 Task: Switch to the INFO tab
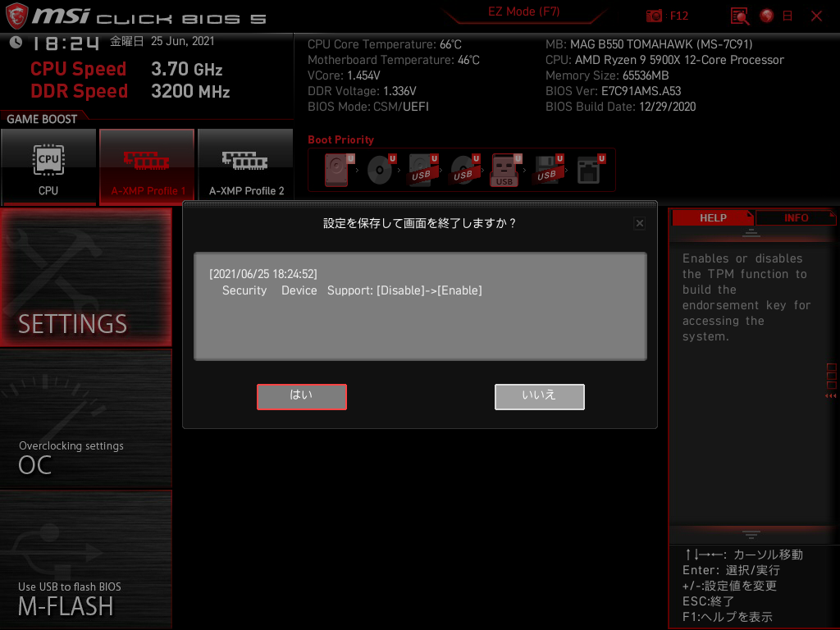tap(796, 217)
